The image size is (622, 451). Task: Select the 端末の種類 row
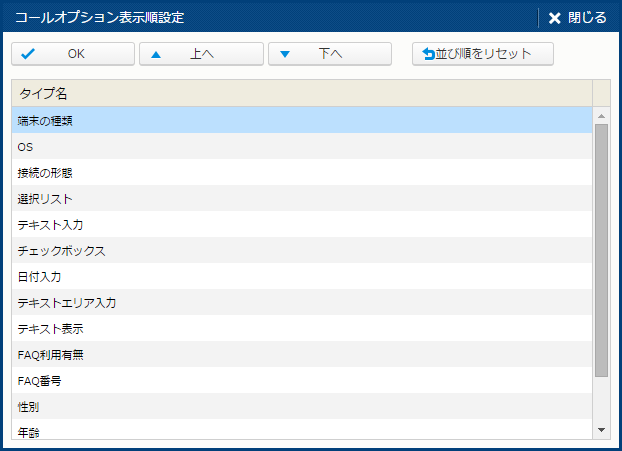pos(301,120)
